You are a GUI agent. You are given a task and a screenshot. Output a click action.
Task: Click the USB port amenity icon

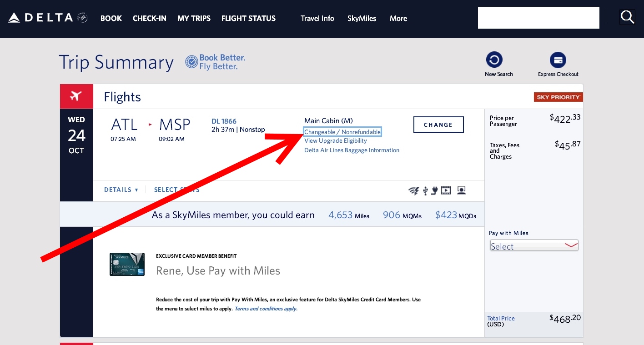point(425,190)
